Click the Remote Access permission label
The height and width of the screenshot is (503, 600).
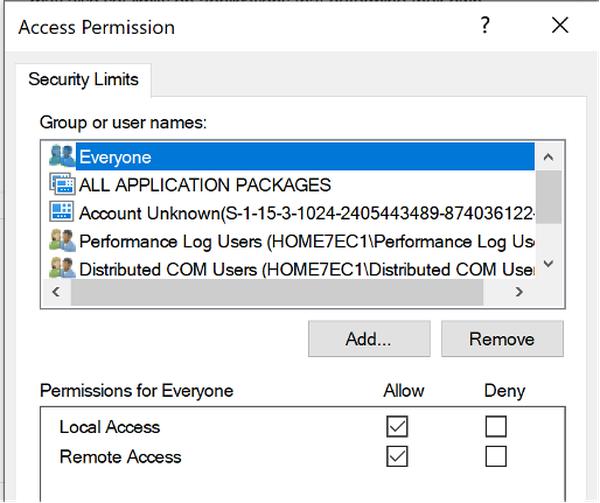click(x=120, y=457)
